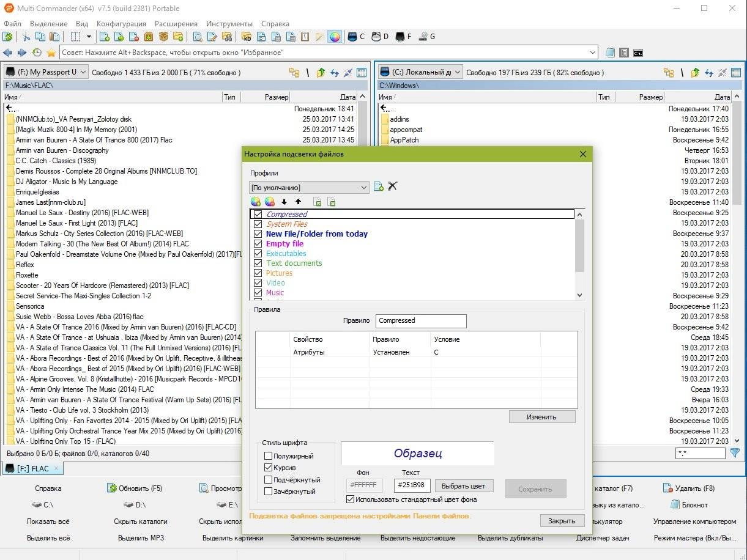Open the Конфигурация menu
The width and height of the screenshot is (747, 560).
coord(121,24)
